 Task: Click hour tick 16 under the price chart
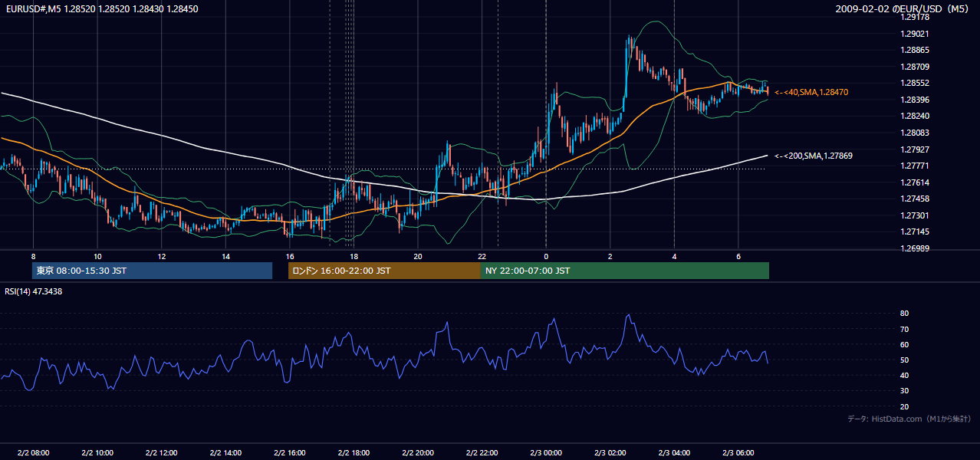[289, 256]
